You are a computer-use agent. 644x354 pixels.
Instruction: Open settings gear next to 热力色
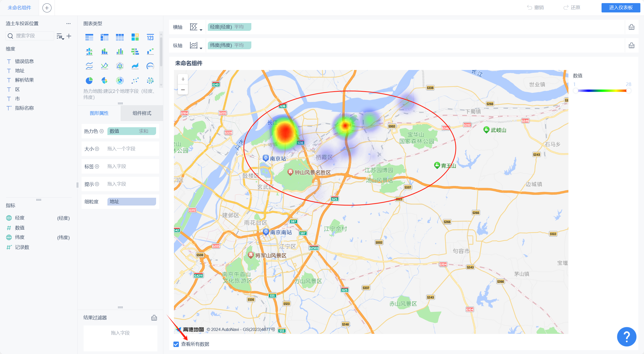pyautogui.click(x=102, y=131)
